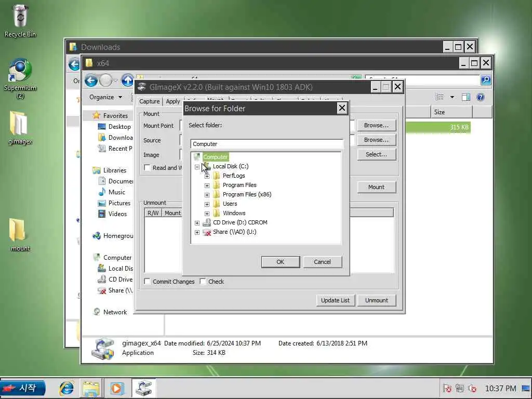
Task: Expand Program Files folder node
Action: [x=207, y=185]
